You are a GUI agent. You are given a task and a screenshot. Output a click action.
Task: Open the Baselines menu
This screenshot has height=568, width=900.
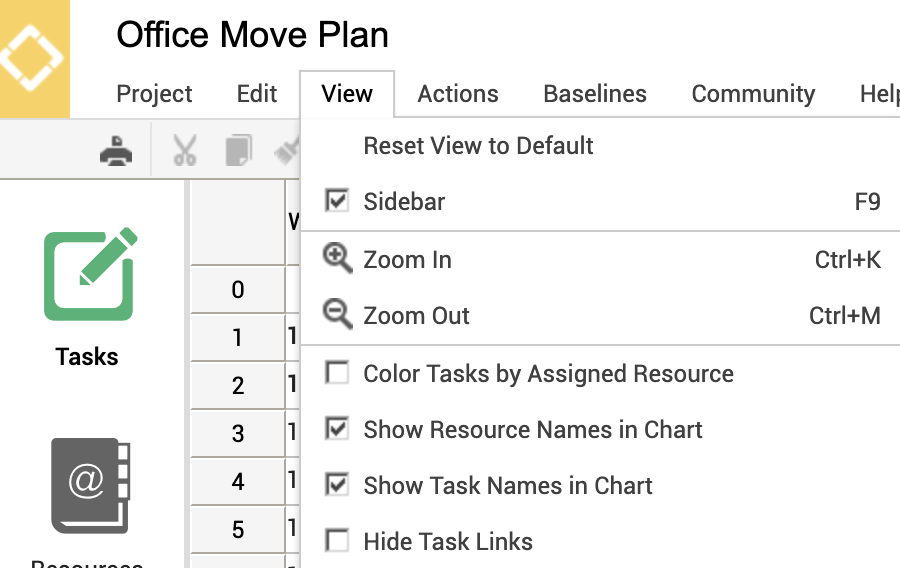click(x=595, y=94)
